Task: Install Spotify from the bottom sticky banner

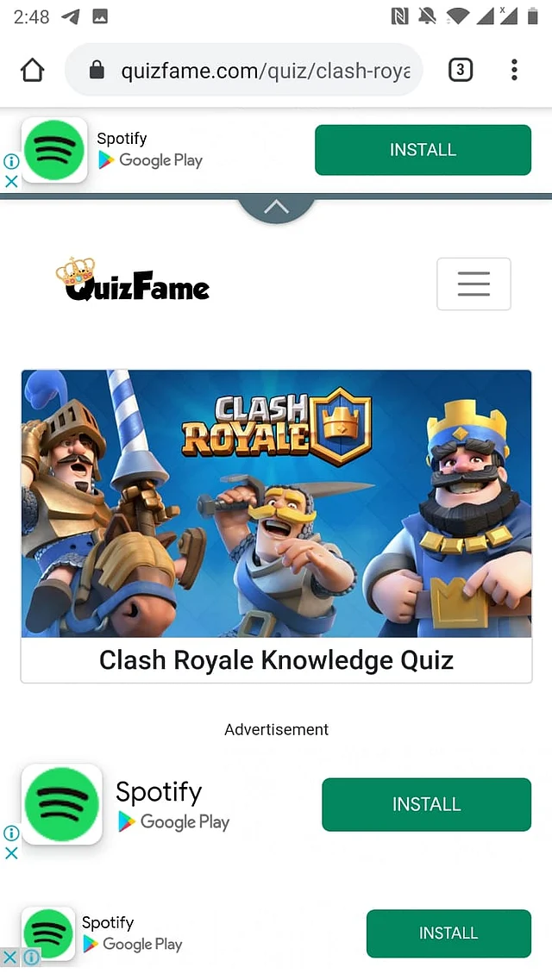Action: [448, 933]
